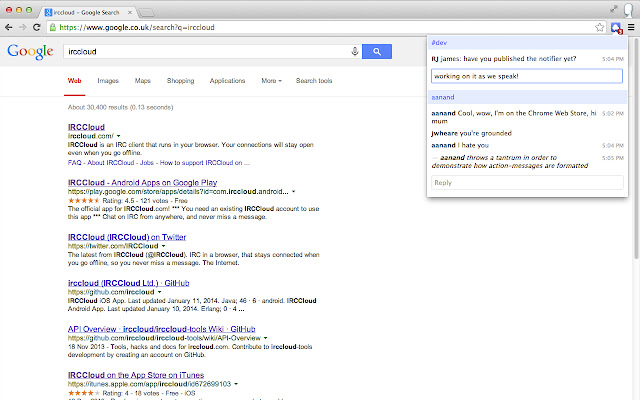Expand arrow beside play.google.com result URL
This screenshot has width=640, height=400.
tap(293, 192)
